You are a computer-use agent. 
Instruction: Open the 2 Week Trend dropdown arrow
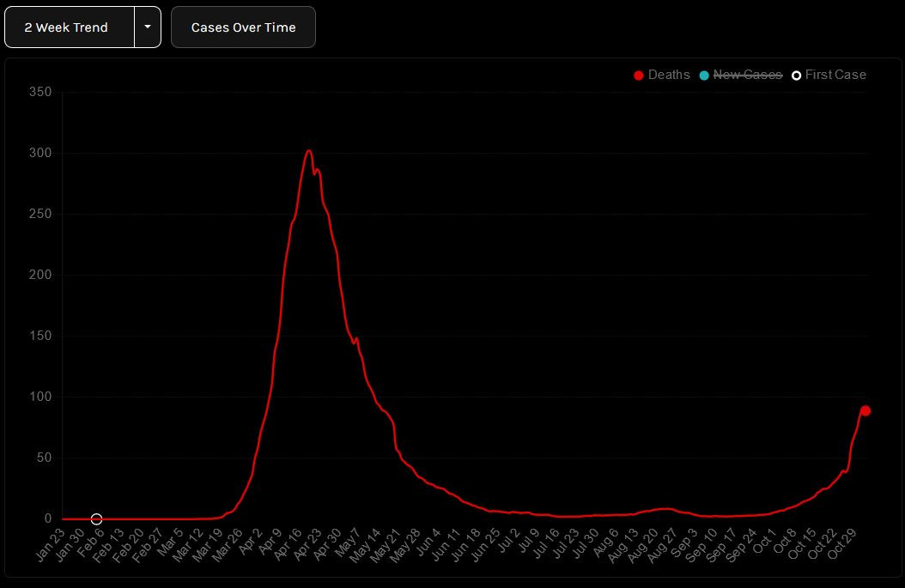click(148, 27)
